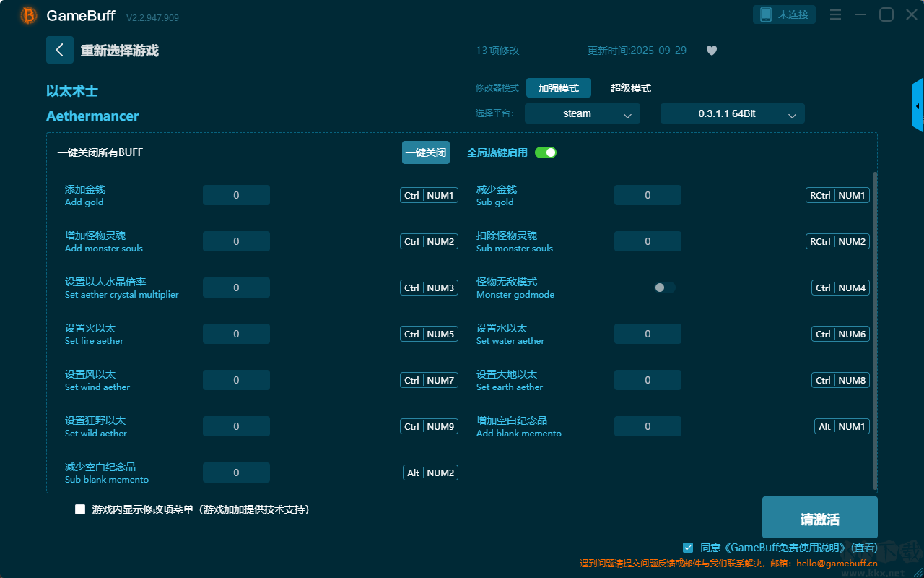
Task: Click the 请激活 activate button
Action: tap(819, 517)
